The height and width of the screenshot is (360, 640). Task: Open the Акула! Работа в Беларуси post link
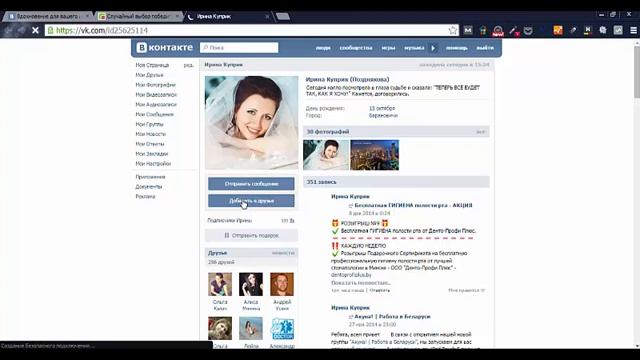click(392, 316)
